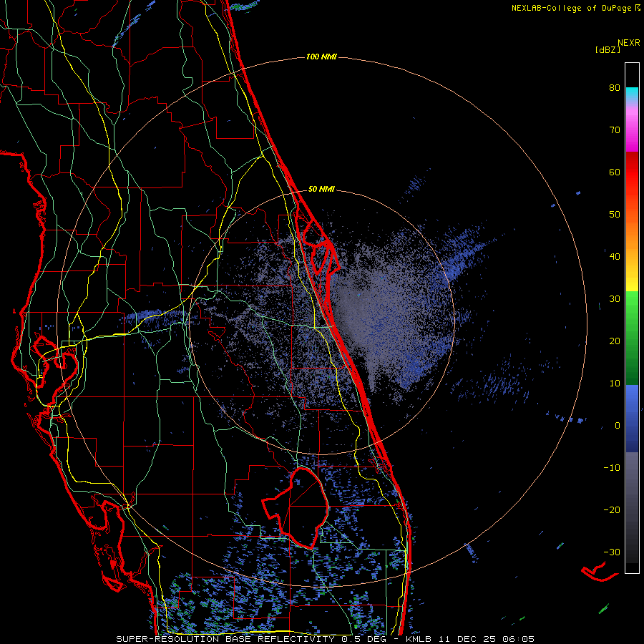
Task: Click the -20 value on dBZ scale
Action: pos(612,510)
